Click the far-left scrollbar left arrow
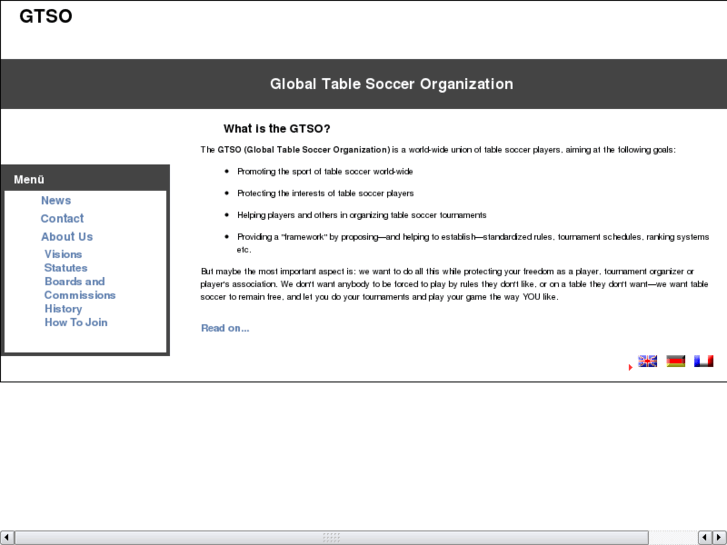727x545 pixels. point(7,538)
